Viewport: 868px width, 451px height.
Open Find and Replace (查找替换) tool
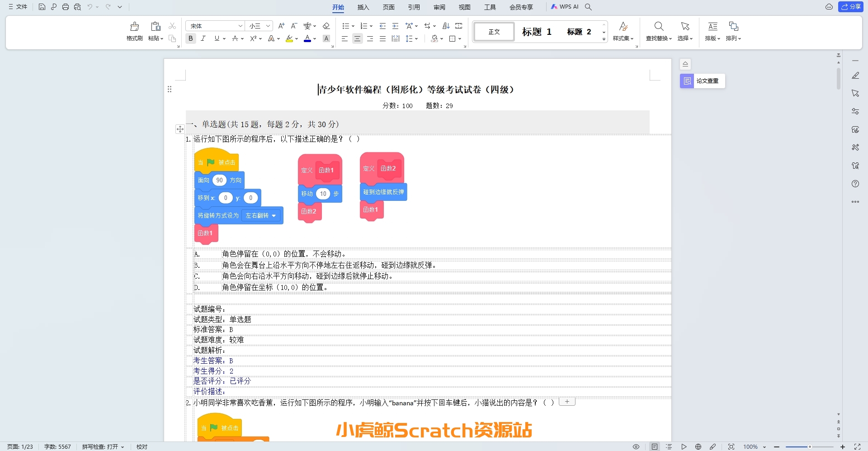click(659, 27)
